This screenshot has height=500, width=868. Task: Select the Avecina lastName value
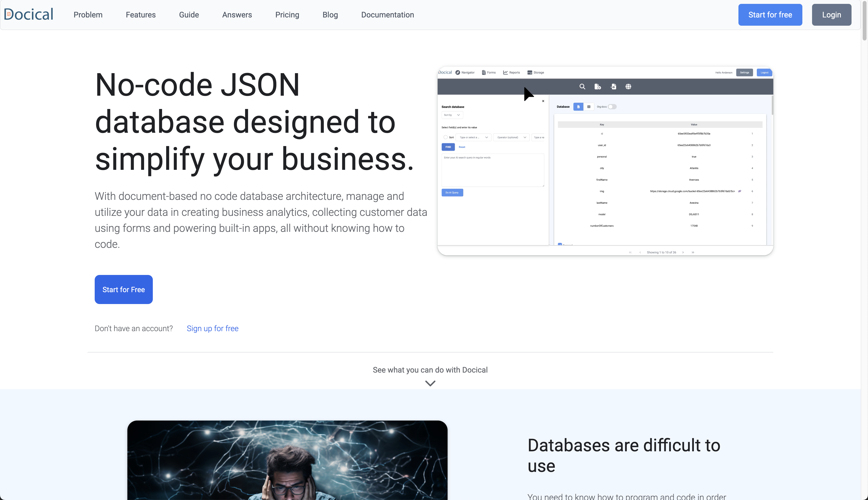pos(694,203)
